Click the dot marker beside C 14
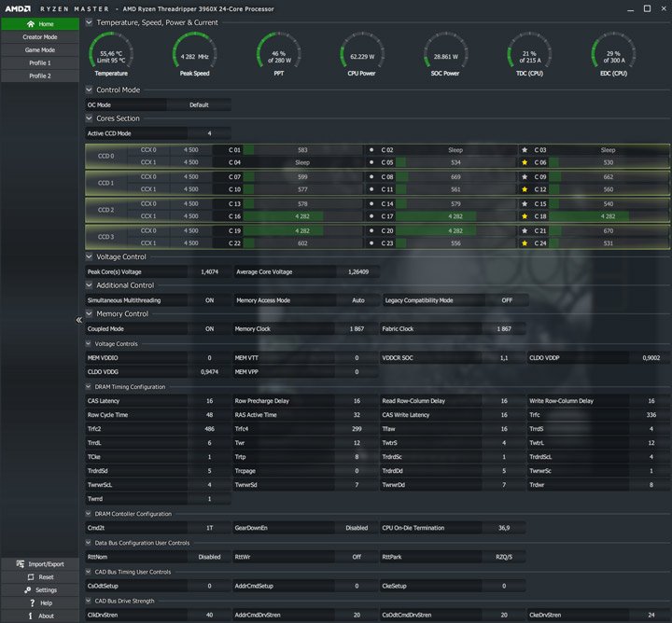Image resolution: width=672 pixels, height=623 pixels. (371, 204)
